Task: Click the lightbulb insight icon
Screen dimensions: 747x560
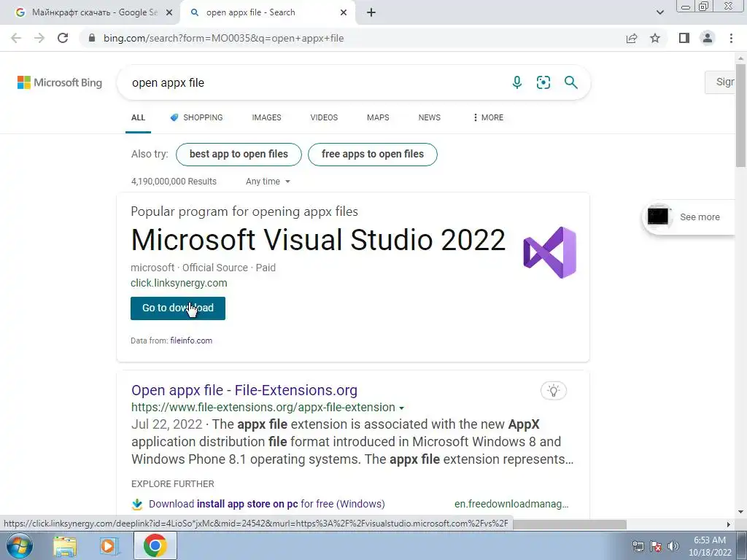Action: point(554,391)
